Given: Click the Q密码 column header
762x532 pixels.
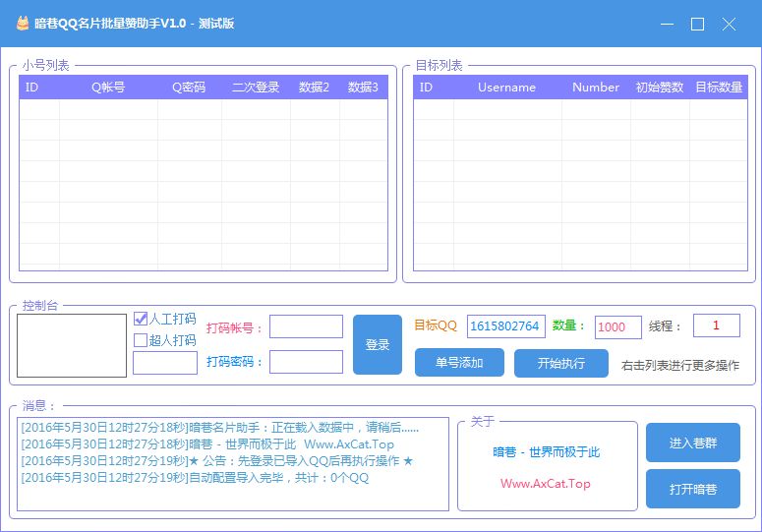Looking at the screenshot, I should 189,88.
